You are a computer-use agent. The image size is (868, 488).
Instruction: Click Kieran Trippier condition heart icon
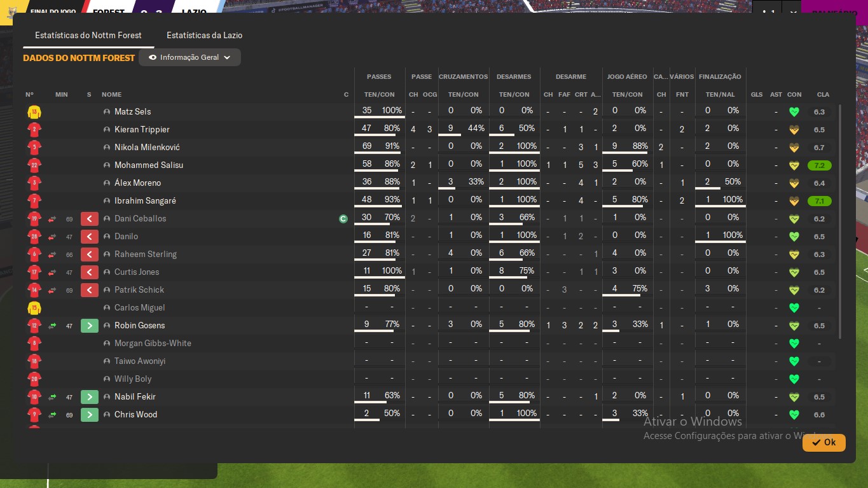tap(794, 130)
